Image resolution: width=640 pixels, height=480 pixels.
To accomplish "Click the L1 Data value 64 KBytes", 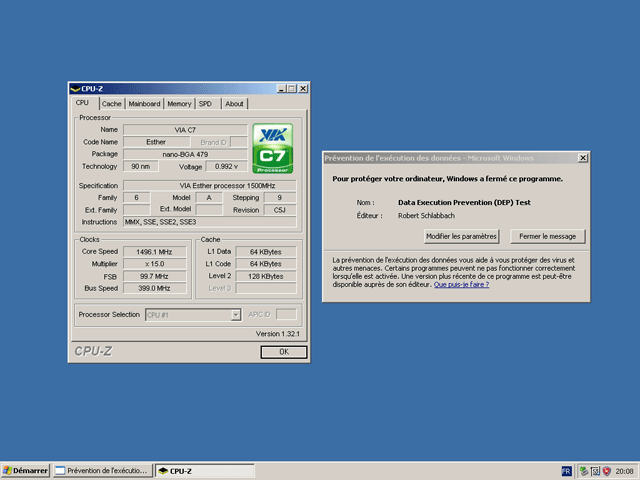I will 266,252.
